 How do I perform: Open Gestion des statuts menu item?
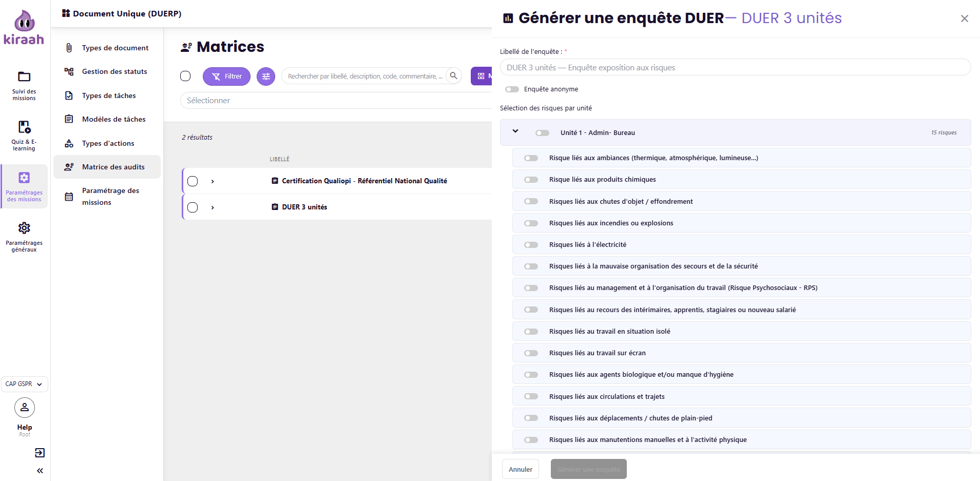[107, 71]
